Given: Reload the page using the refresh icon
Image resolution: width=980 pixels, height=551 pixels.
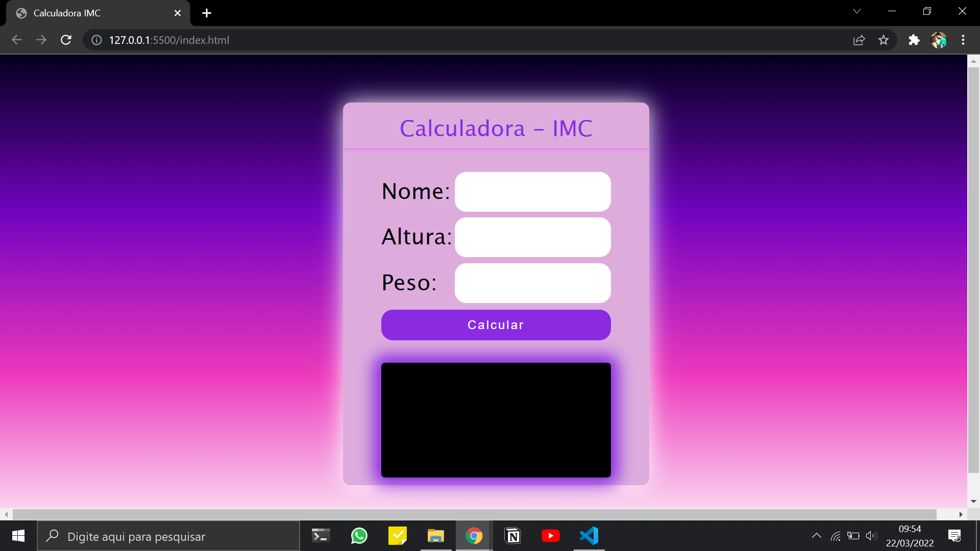Looking at the screenshot, I should pyautogui.click(x=66, y=40).
